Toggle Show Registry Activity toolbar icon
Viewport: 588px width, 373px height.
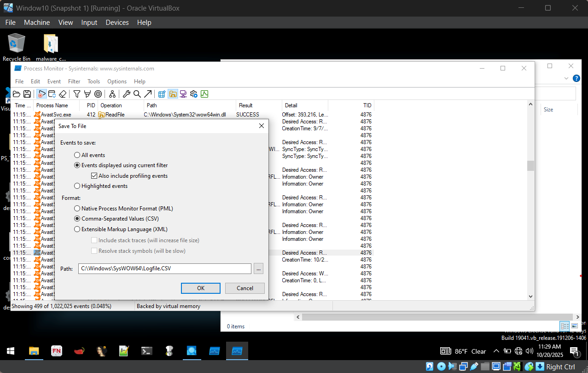pyautogui.click(x=162, y=94)
